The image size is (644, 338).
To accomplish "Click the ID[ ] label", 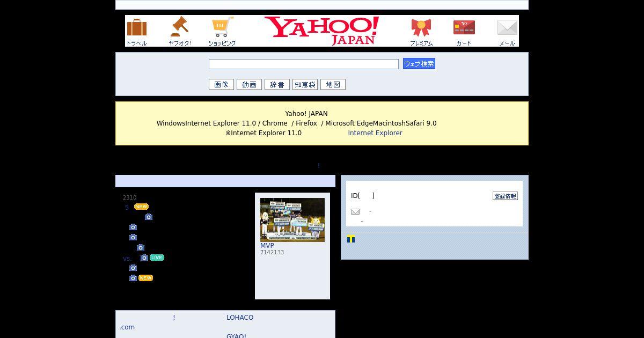I will pos(363,196).
